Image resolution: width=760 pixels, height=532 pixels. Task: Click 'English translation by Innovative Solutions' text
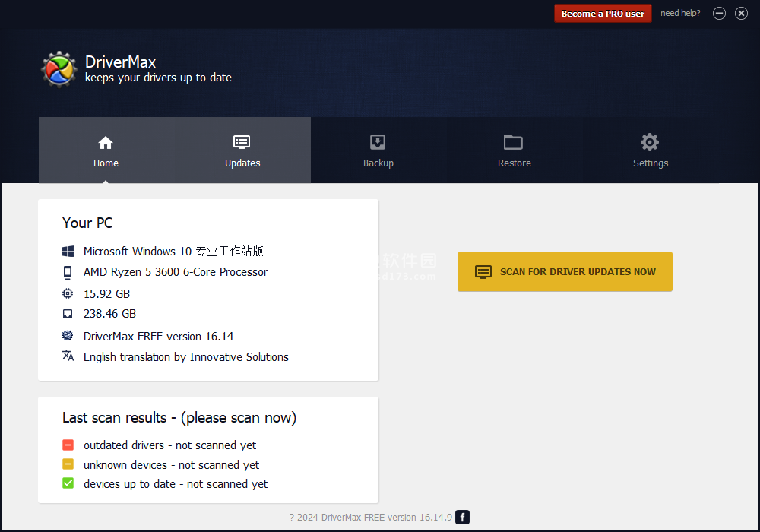pos(186,357)
